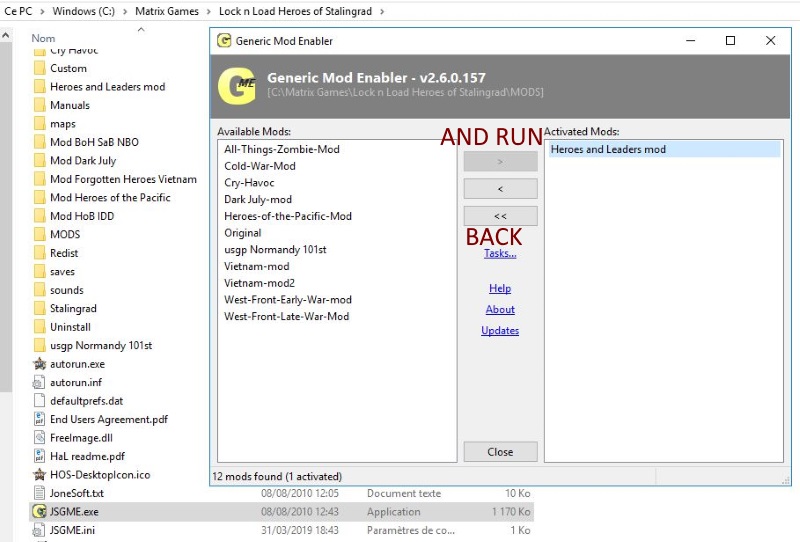Click the End Users Agreement.pdf icon
The image size is (800, 542).
click(39, 420)
